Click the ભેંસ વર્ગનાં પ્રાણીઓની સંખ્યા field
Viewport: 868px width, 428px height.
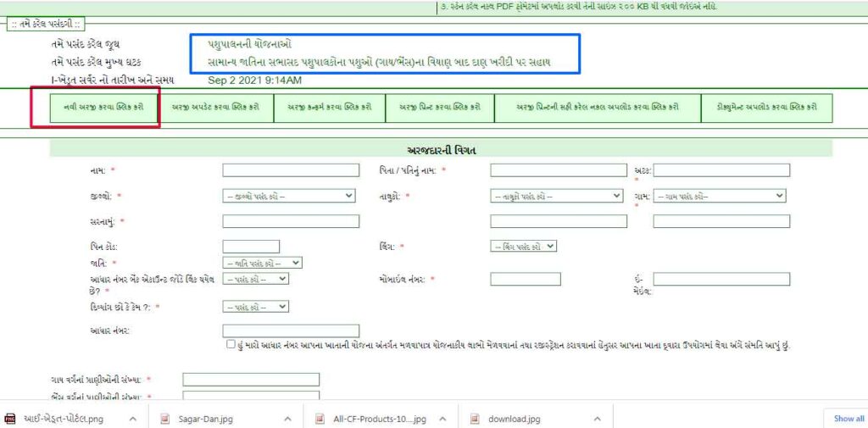[x=251, y=395]
